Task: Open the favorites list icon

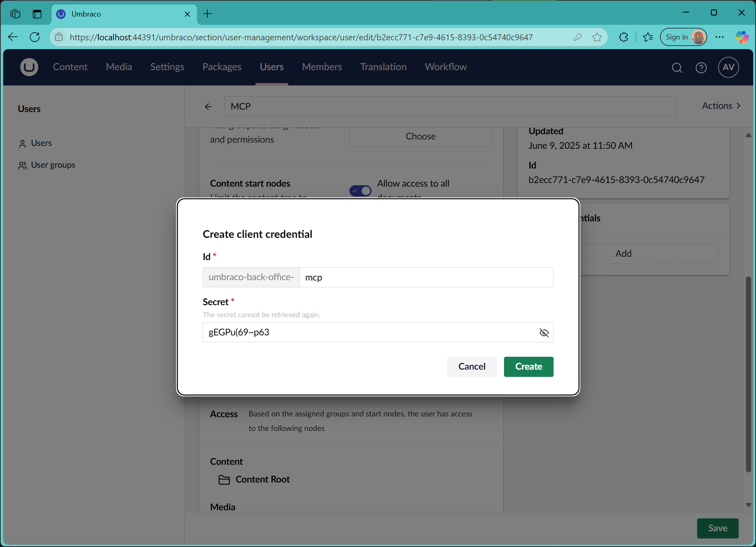Action: [x=648, y=37]
